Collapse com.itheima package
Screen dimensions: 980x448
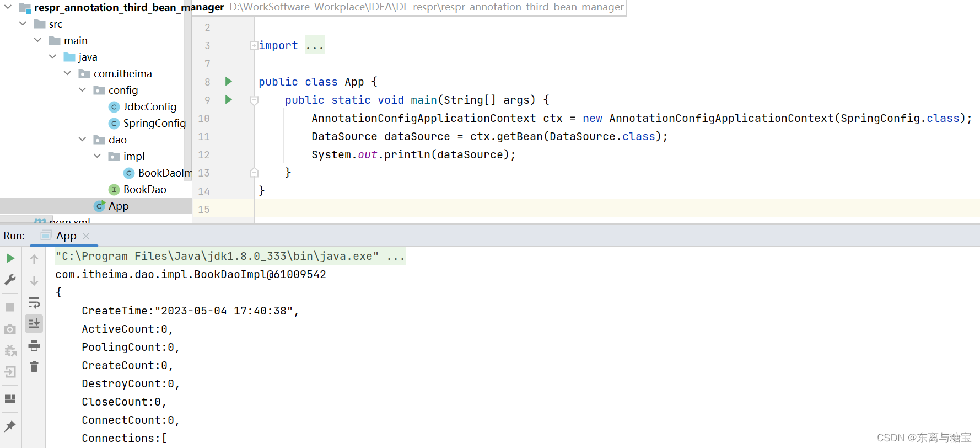click(67, 73)
